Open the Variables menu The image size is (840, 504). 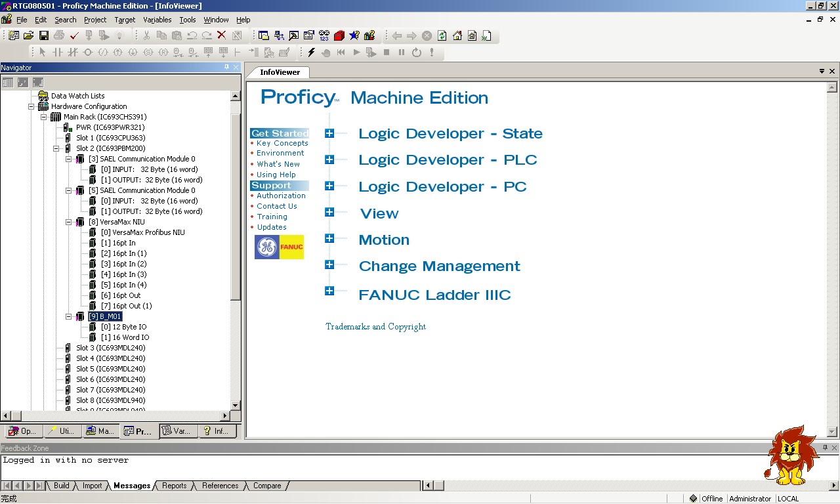click(x=157, y=20)
